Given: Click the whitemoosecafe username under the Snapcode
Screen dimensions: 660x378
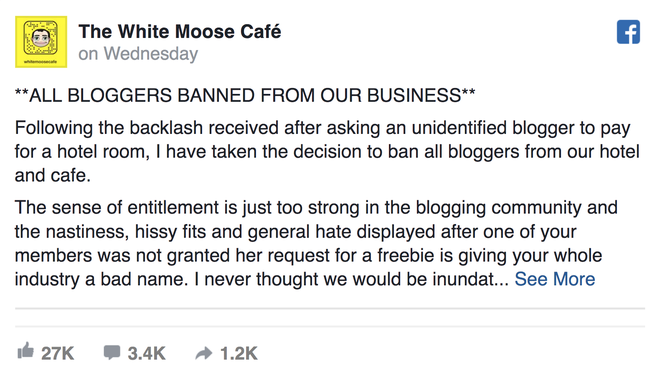Looking at the screenshot, I should pyautogui.click(x=41, y=62).
